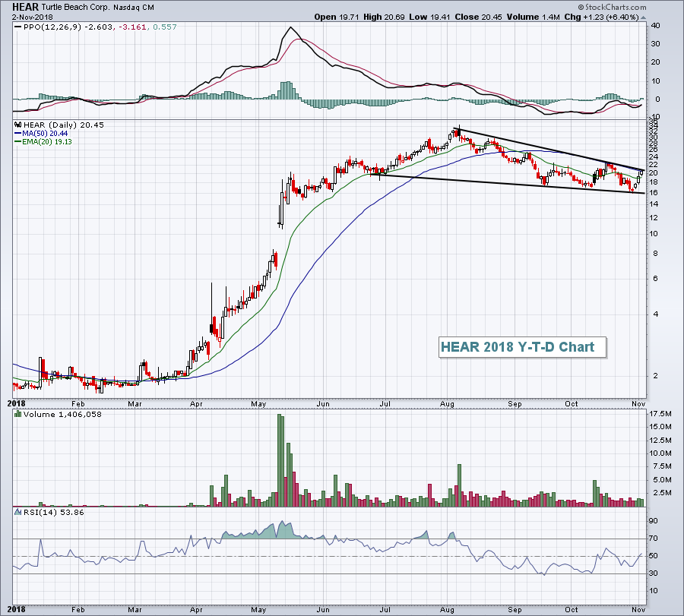Click the 12.5M volume axis label
The height and width of the screenshot is (616, 684).
pos(659,440)
